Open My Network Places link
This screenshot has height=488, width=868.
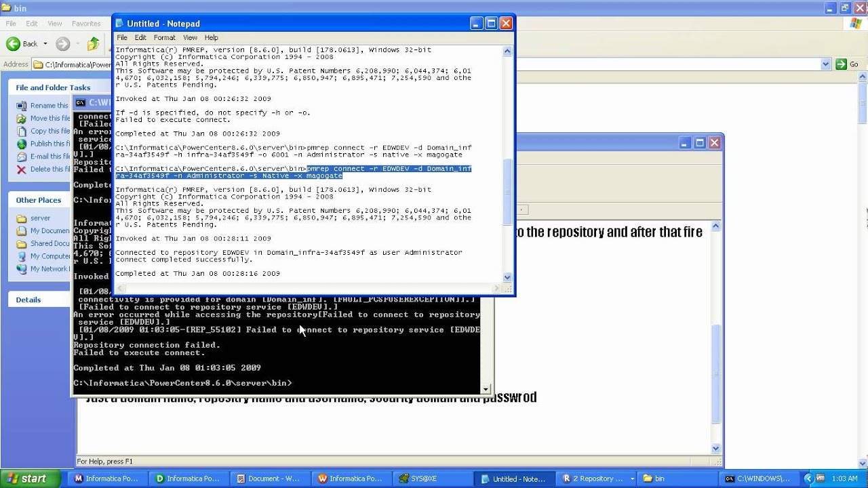(50, 269)
